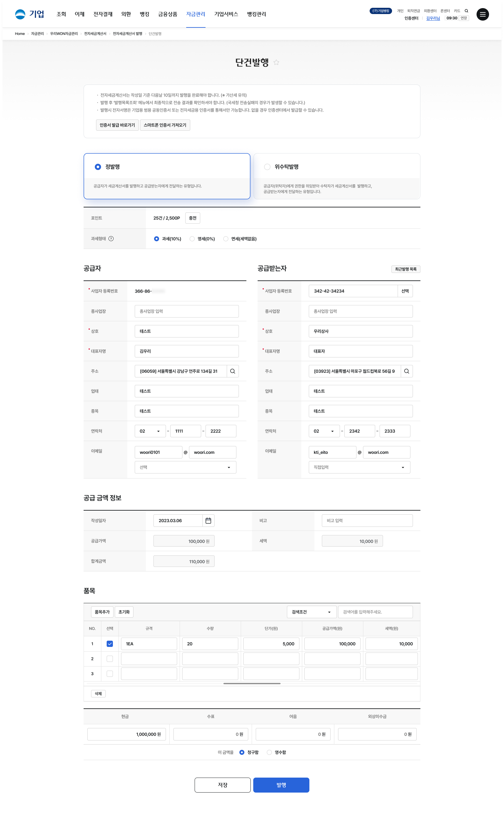Expand the 공급받는자 직접입력 email dropdown
Viewport: 504px width, 830px height.
[359, 467]
